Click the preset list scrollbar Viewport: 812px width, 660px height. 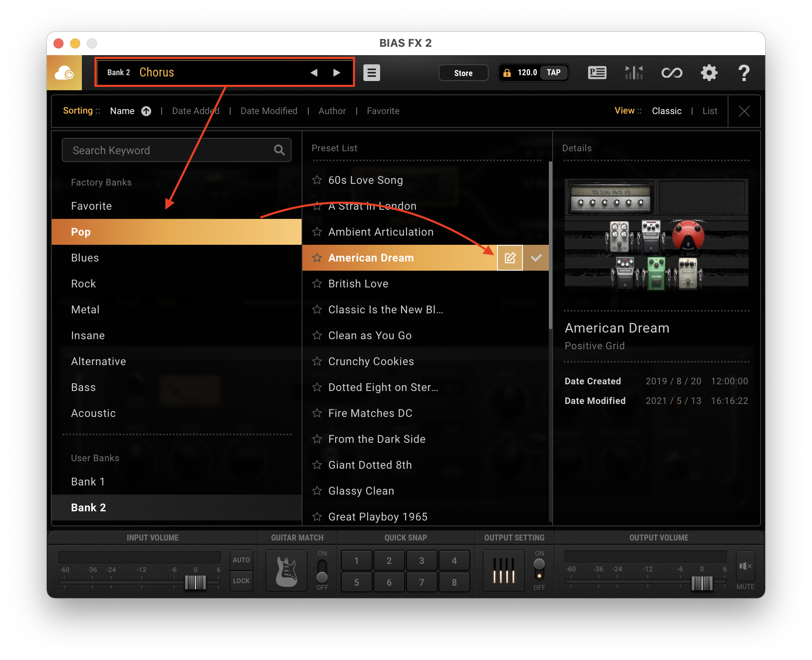[551, 246]
